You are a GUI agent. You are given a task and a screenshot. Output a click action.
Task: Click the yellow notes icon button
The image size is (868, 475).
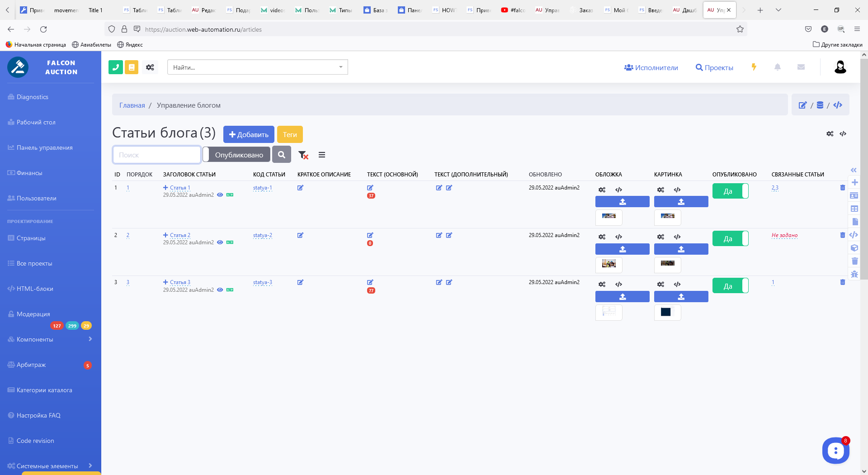point(132,67)
